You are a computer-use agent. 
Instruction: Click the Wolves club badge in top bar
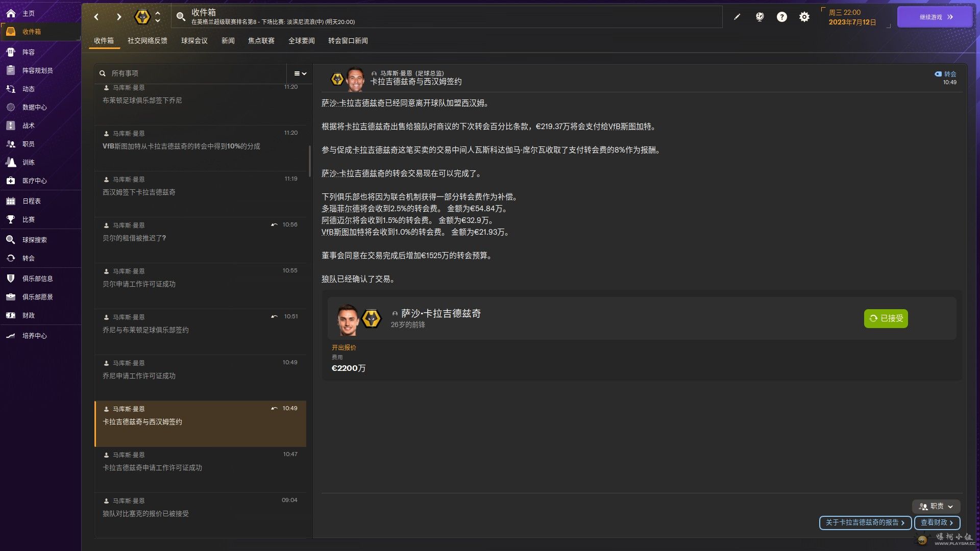click(142, 17)
